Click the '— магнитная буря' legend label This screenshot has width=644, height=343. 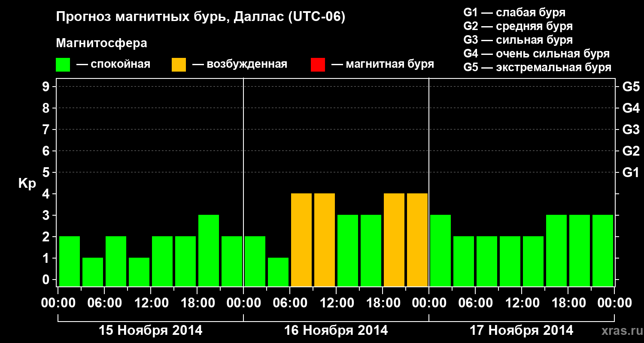coord(383,64)
